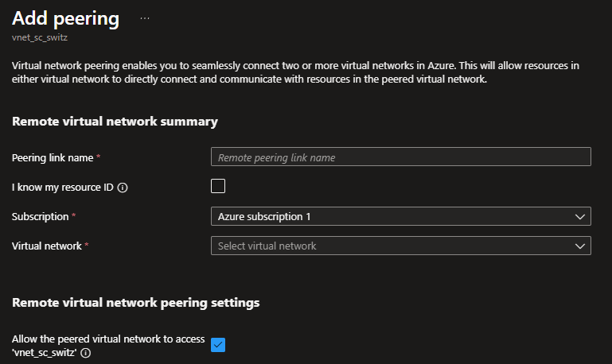Viewport: 612px width, 364px height.
Task: Expand the Virtual network dropdown chevron
Action: point(579,246)
